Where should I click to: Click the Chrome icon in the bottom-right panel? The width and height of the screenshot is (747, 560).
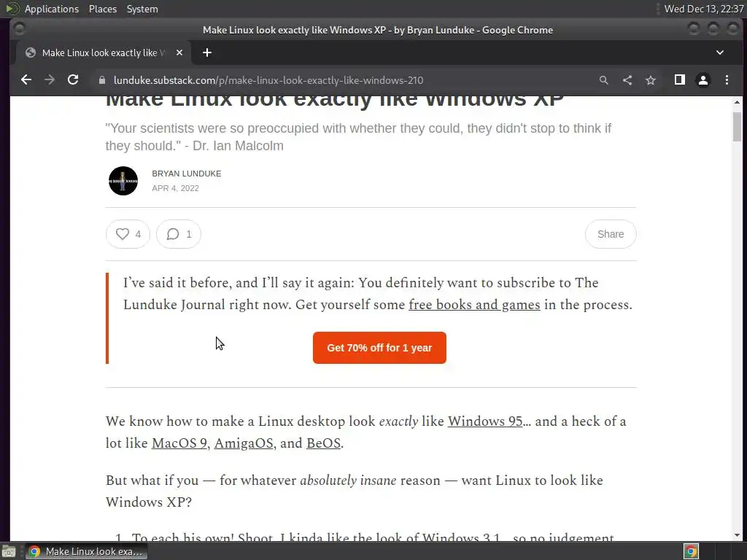click(x=691, y=551)
